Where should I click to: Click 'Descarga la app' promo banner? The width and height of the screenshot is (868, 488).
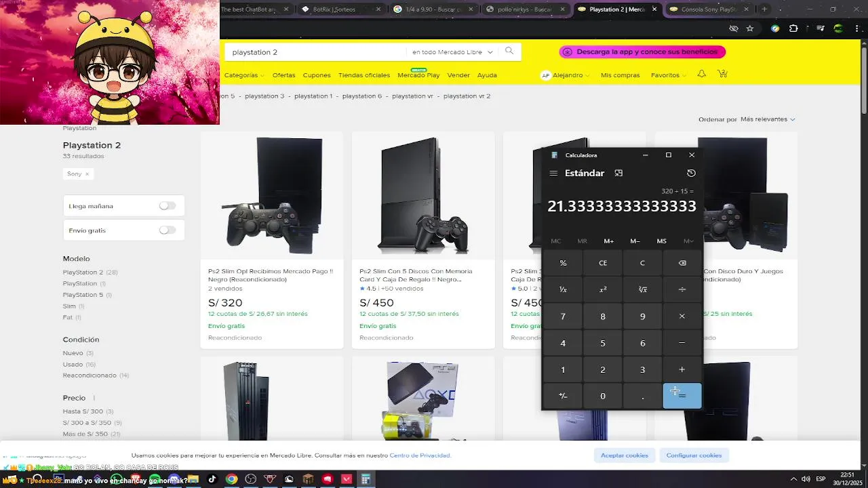[642, 52]
